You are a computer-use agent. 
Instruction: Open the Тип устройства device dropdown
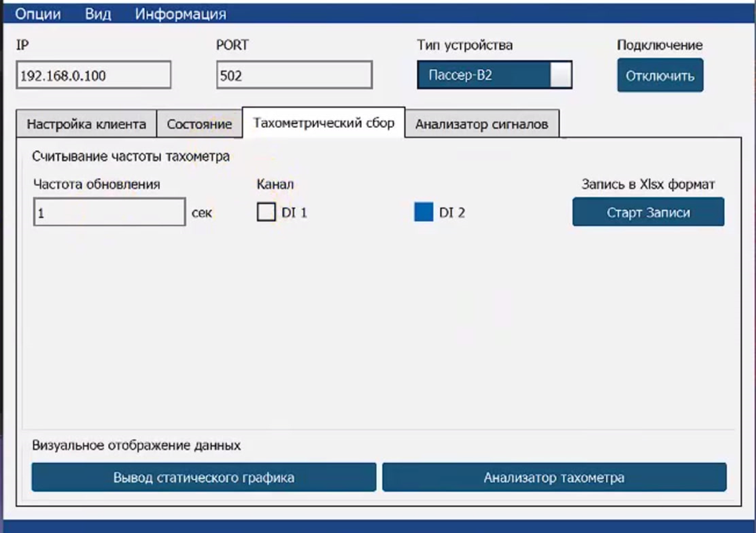483,75
